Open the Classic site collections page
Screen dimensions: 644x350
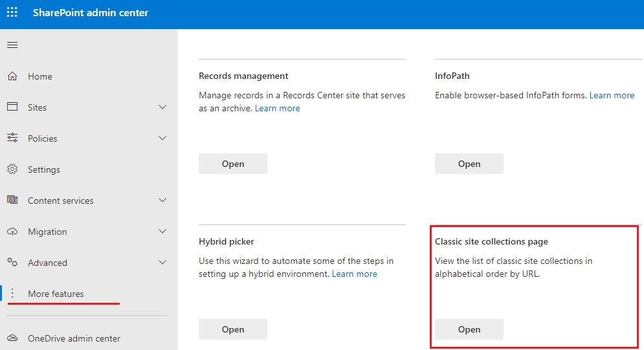coord(469,329)
